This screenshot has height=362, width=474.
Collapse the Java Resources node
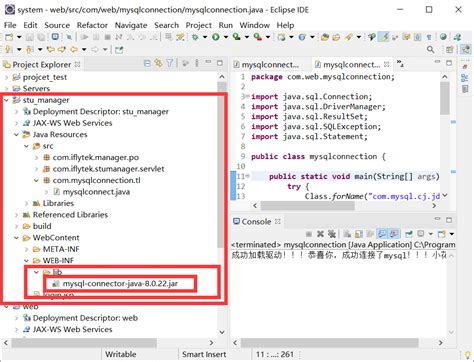[16, 135]
